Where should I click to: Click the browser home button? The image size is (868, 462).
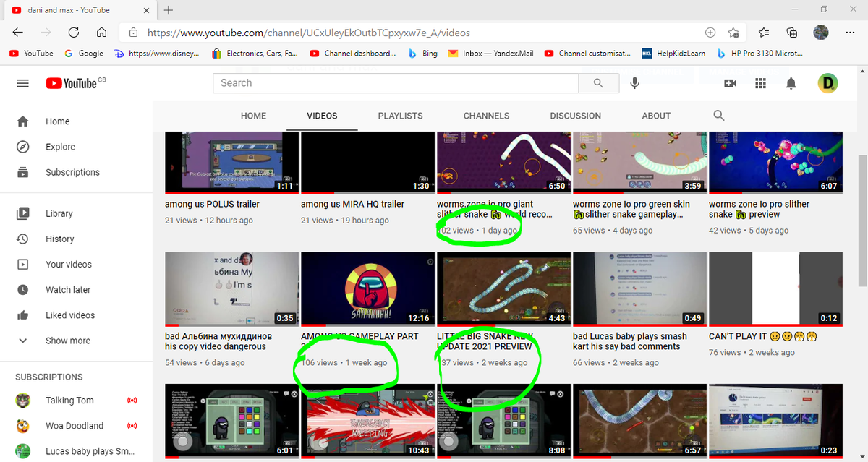(x=101, y=33)
